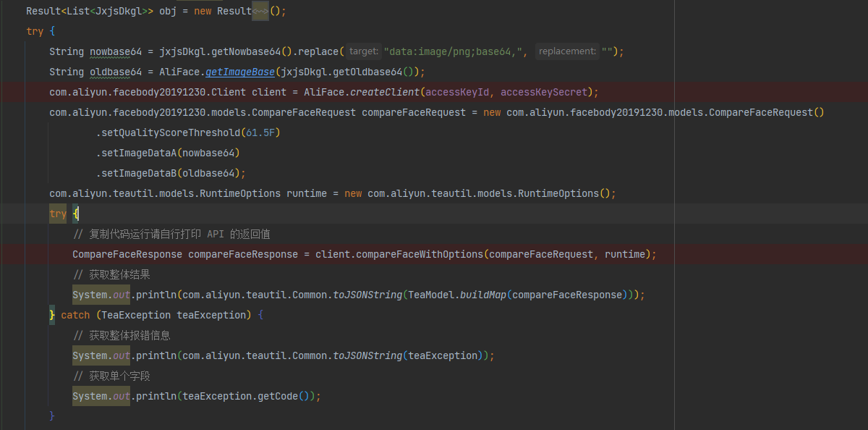Open the underlined getImageBase method link
The height and width of the screenshot is (430, 868).
pyautogui.click(x=240, y=72)
